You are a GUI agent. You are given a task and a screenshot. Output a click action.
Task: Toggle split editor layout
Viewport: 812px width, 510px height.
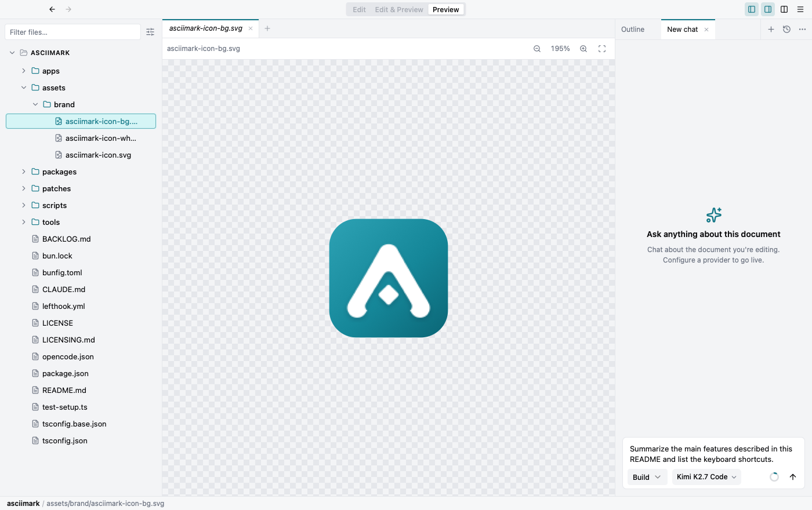[784, 9]
